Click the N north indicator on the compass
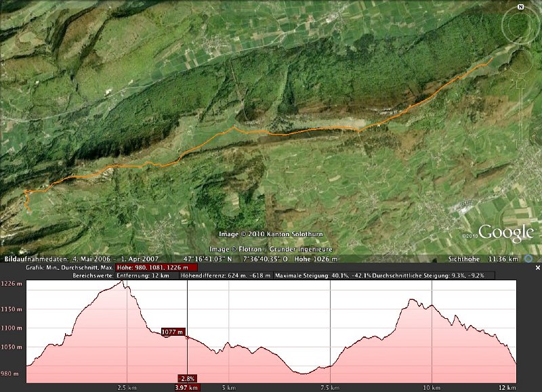542x392 pixels. click(521, 6)
